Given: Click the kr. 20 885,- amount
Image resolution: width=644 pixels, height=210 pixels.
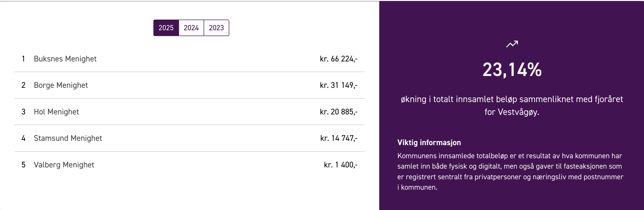Looking at the screenshot, I should point(339,112).
